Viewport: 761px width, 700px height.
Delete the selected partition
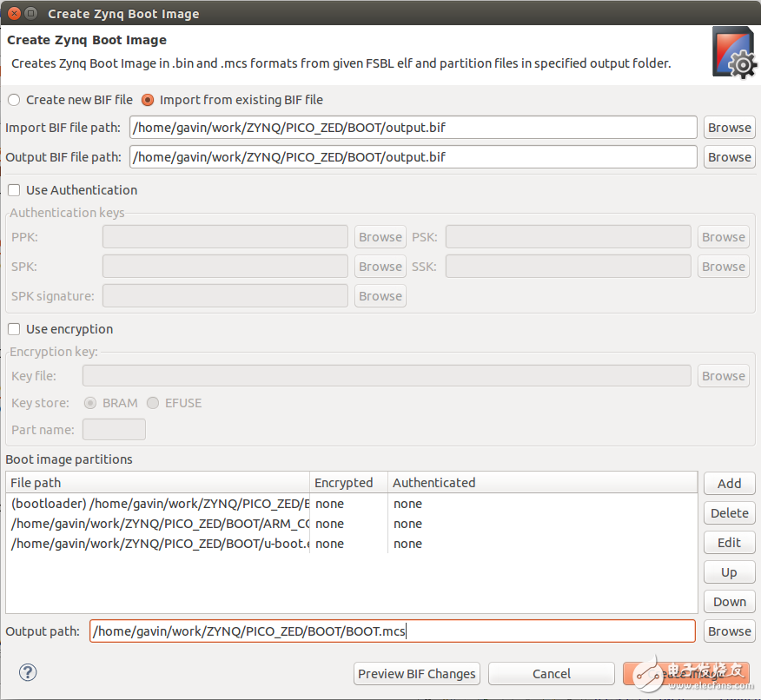pyautogui.click(x=729, y=513)
